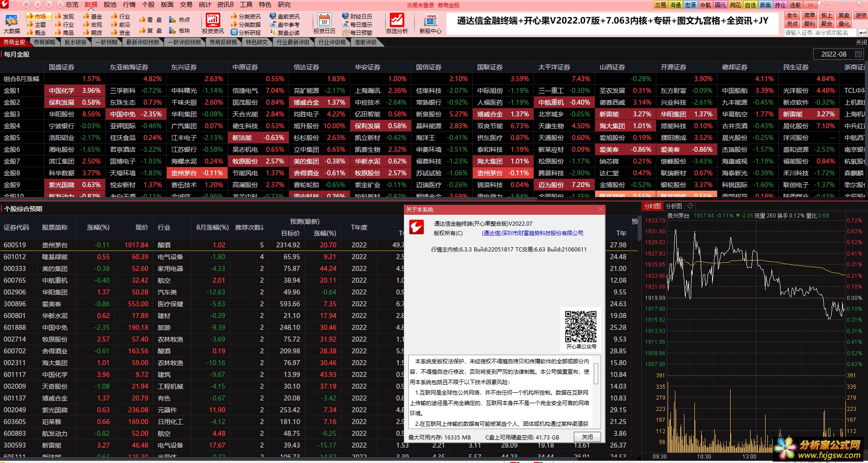Open the 资金 toolbar icon
This screenshot has width=868, height=463.
[x=121, y=32]
